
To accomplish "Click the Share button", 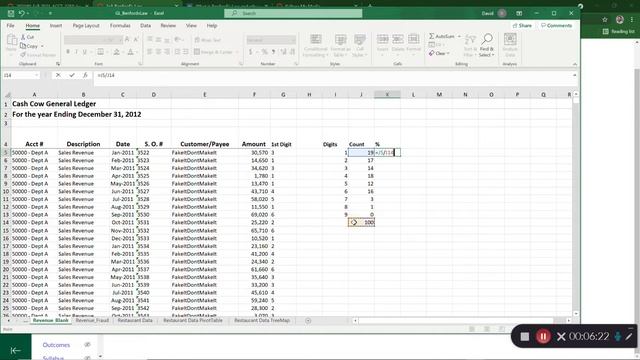I will coord(522,25).
